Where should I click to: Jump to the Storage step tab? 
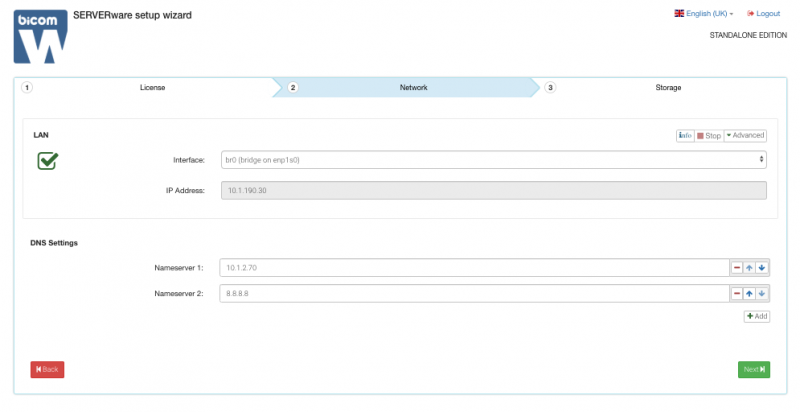(x=668, y=88)
